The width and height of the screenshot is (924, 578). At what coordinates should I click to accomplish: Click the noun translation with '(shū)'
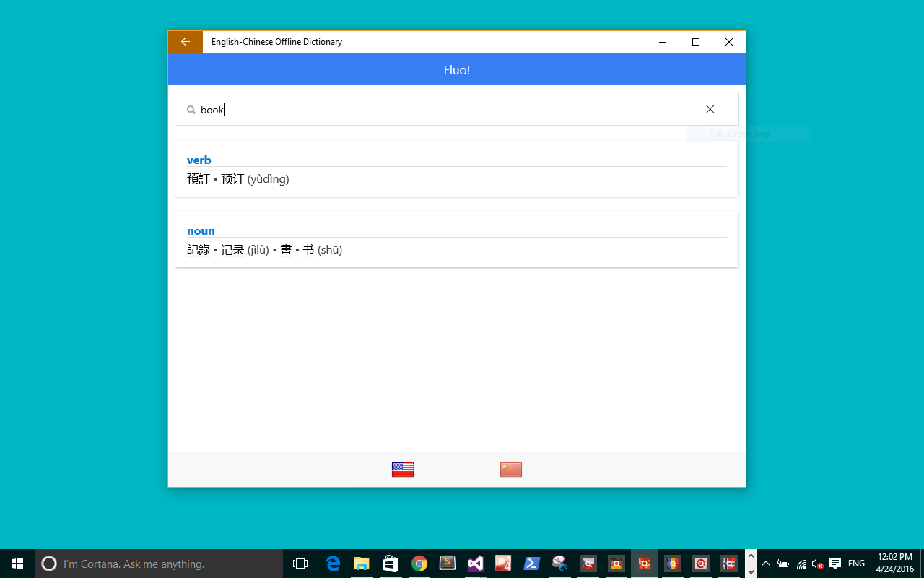(264, 250)
